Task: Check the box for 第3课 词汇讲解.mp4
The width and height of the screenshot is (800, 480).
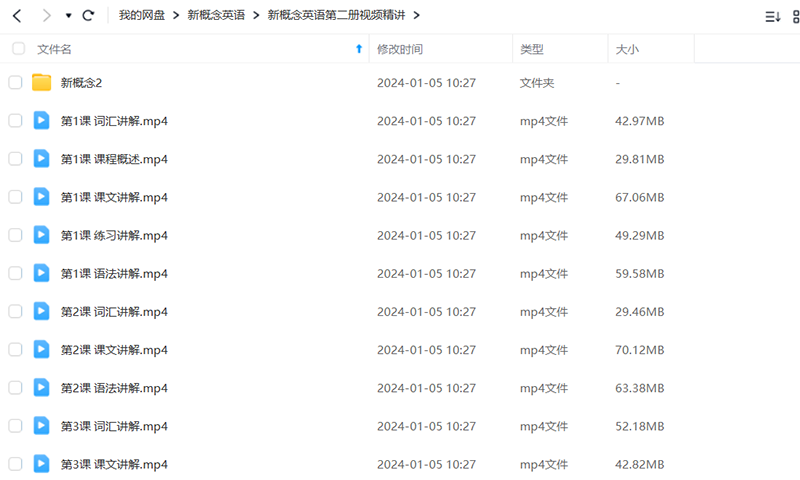Action: click(15, 426)
